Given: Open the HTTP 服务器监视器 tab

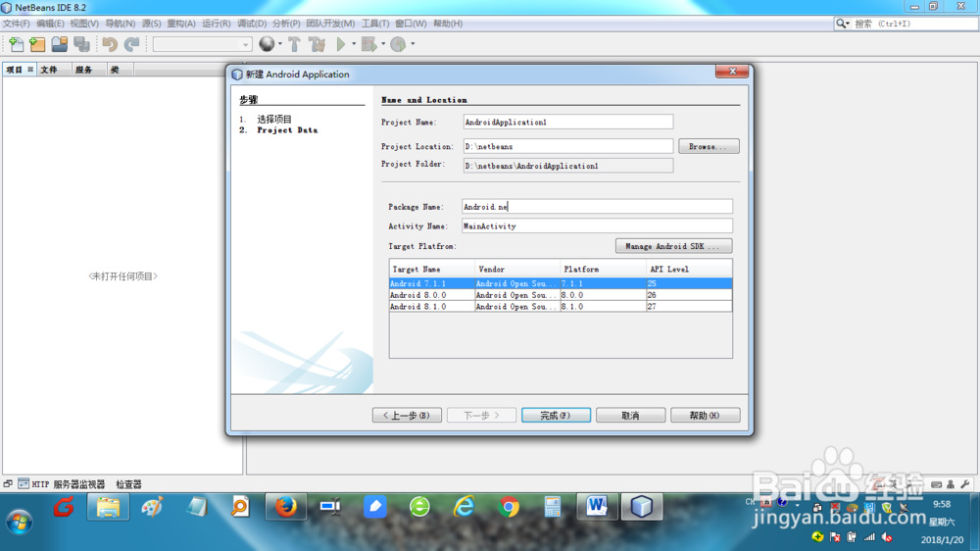Looking at the screenshot, I should point(62,483).
